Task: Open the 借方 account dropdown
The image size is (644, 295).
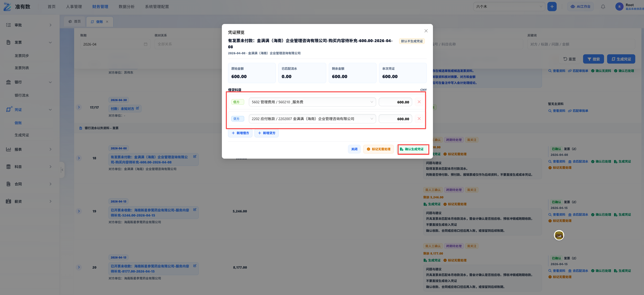Action: (x=312, y=102)
